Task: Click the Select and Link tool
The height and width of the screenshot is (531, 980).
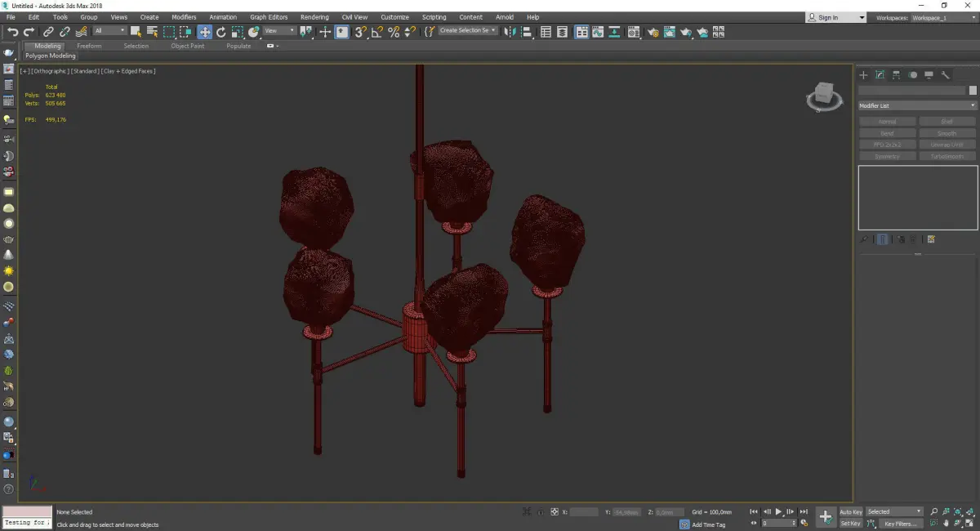Action: [49, 32]
